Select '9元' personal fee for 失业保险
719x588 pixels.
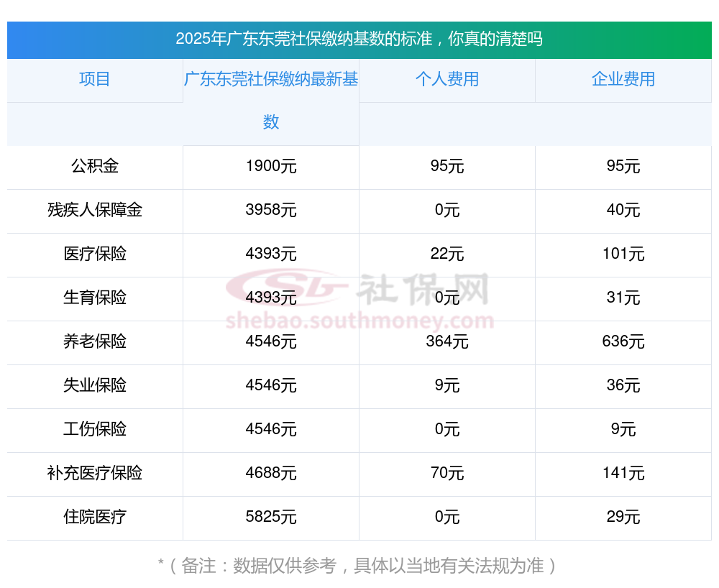(447, 385)
